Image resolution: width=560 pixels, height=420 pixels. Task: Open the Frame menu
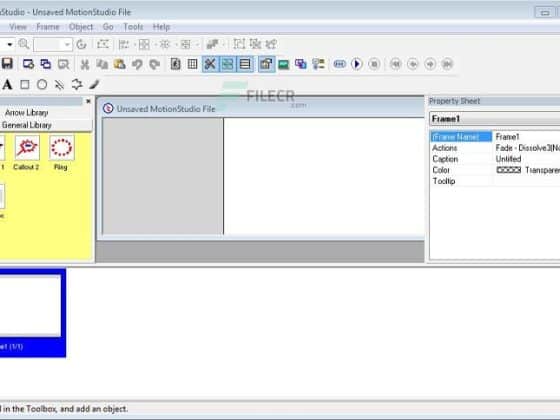pos(48,27)
